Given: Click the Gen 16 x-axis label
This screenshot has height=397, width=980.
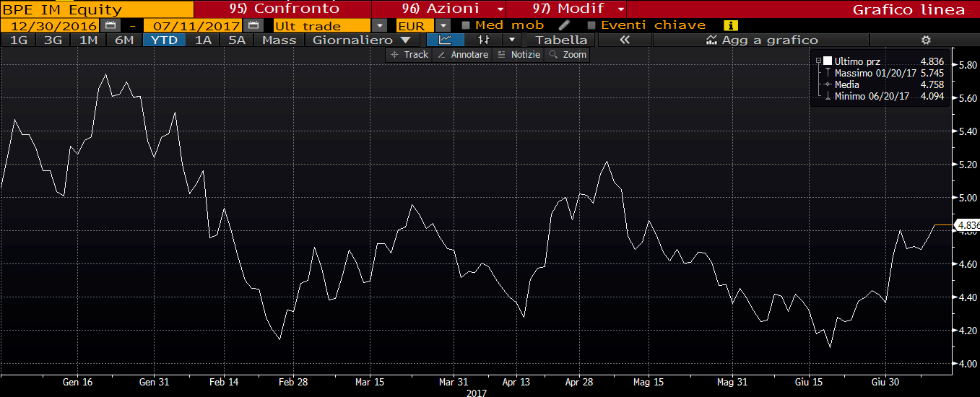Looking at the screenshot, I should coord(78,382).
